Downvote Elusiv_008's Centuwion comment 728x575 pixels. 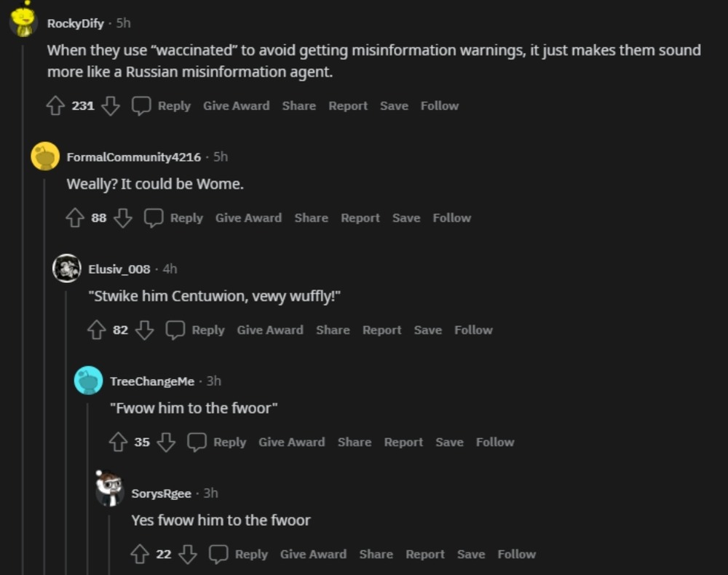(x=145, y=330)
